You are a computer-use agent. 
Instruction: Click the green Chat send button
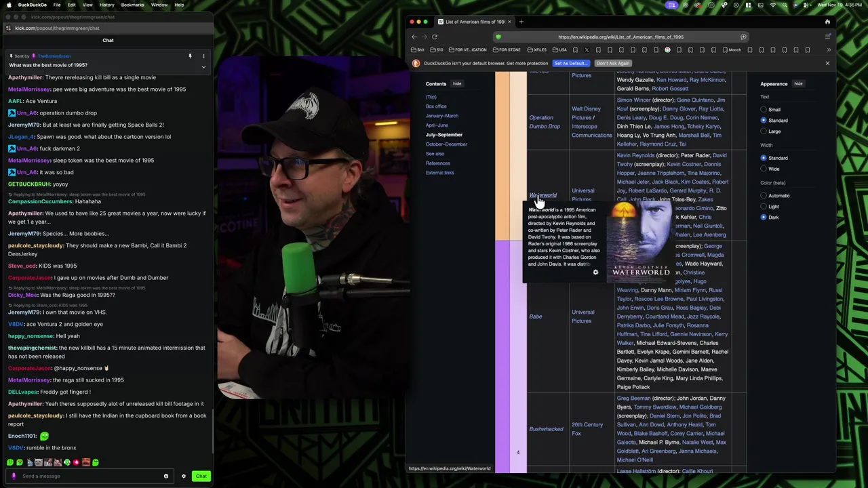(201, 476)
